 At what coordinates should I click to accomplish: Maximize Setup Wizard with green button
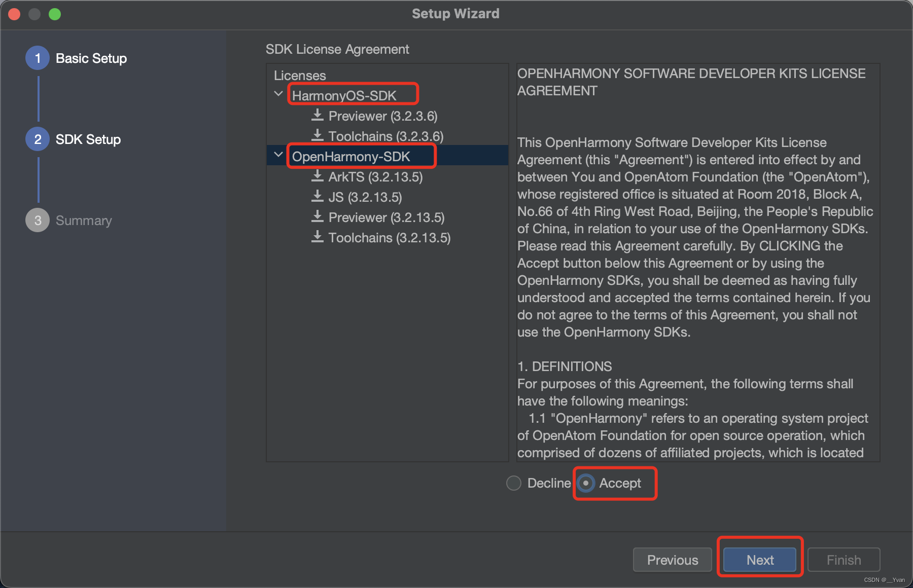55,14
